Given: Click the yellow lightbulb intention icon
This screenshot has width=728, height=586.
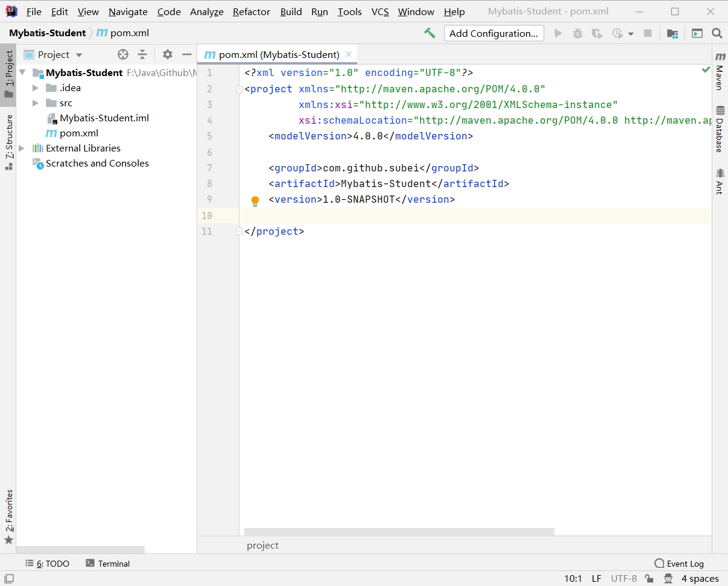Looking at the screenshot, I should tap(255, 200).
